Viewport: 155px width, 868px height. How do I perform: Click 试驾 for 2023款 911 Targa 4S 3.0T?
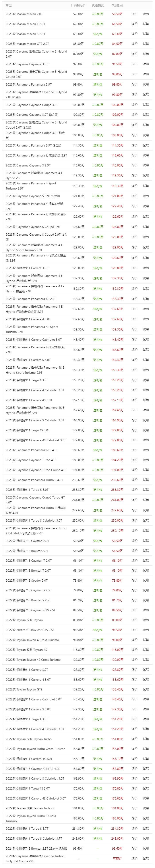(x=145, y=430)
